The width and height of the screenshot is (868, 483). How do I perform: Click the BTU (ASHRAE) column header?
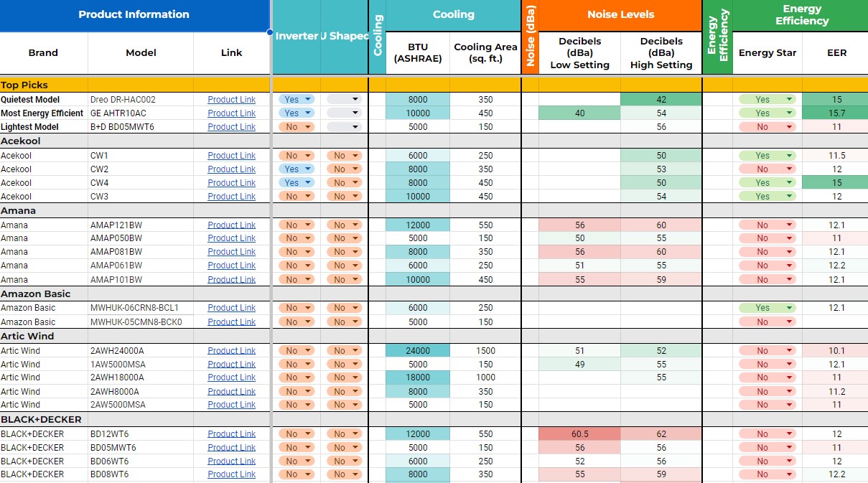coord(418,53)
